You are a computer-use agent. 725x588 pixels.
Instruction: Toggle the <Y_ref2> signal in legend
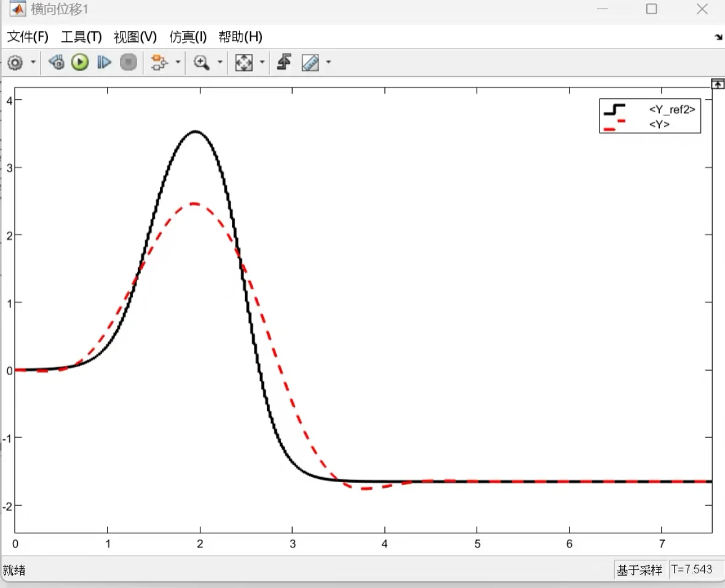672,109
